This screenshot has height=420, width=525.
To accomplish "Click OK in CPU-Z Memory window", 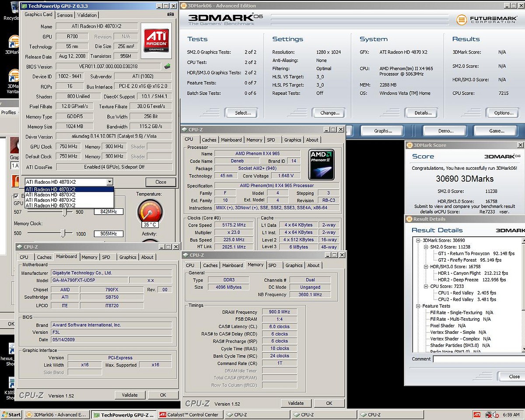I will [x=329, y=403].
